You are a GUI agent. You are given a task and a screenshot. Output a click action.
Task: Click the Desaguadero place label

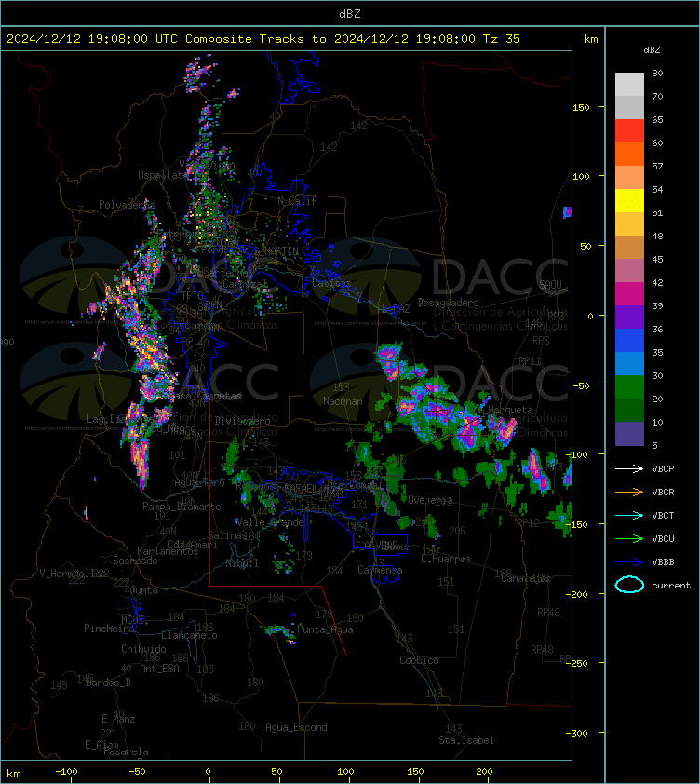tap(448, 303)
